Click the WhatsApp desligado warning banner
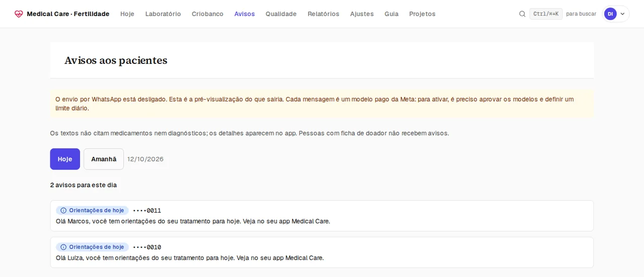This screenshot has height=277, width=644. pyautogui.click(x=322, y=104)
